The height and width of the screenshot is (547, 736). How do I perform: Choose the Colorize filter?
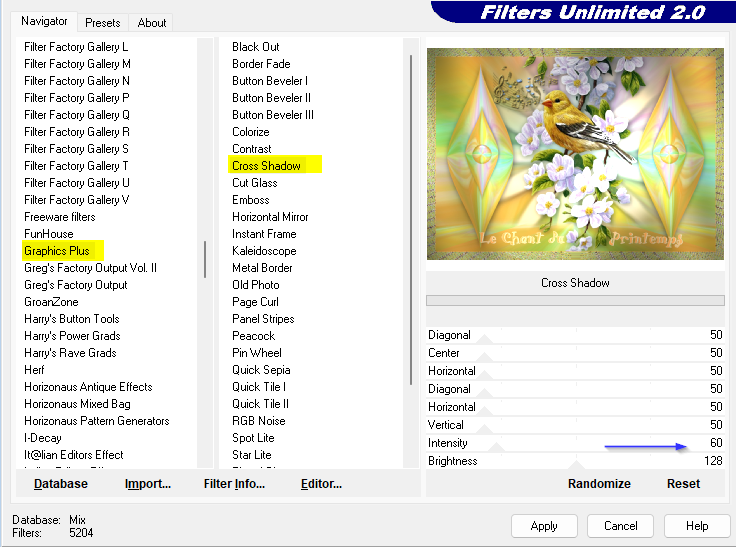[x=251, y=131]
